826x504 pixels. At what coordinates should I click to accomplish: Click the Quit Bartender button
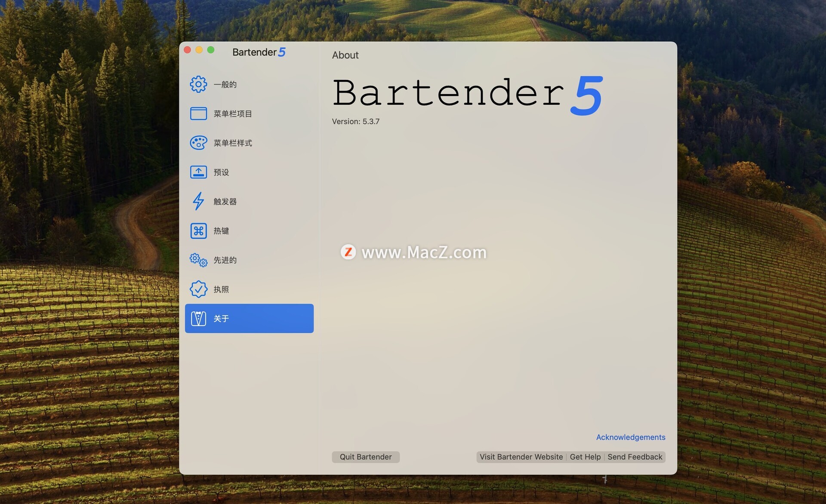pos(366,457)
